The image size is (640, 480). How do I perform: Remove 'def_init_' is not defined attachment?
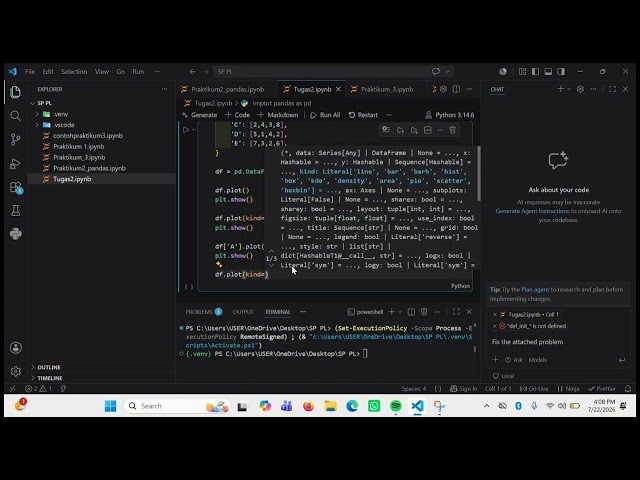[495, 326]
